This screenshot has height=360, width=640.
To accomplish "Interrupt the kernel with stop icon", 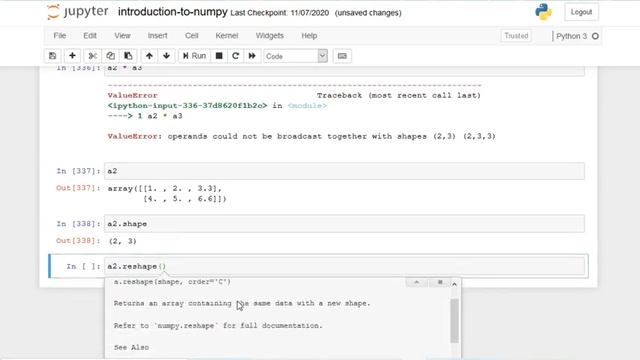I will tap(219, 56).
